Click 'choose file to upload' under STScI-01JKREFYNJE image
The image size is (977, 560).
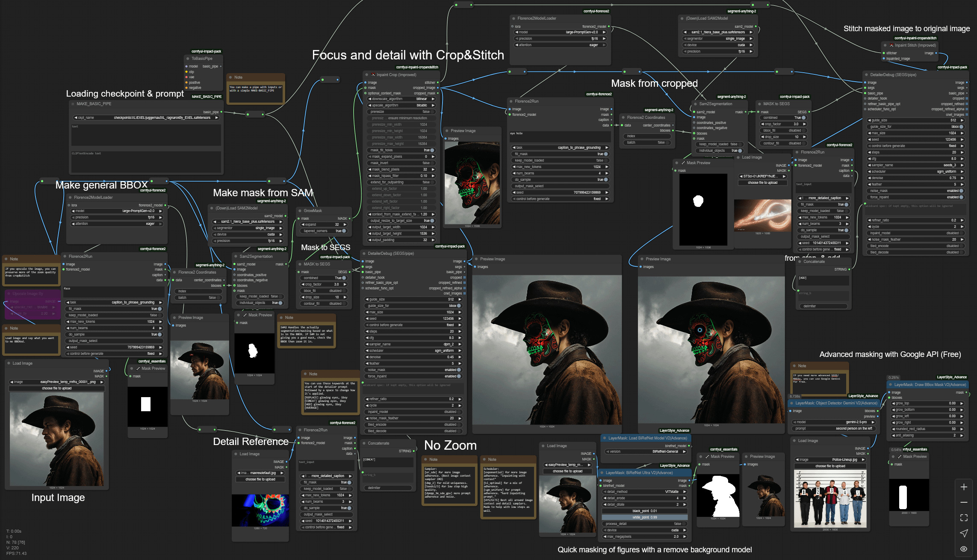pos(762,183)
